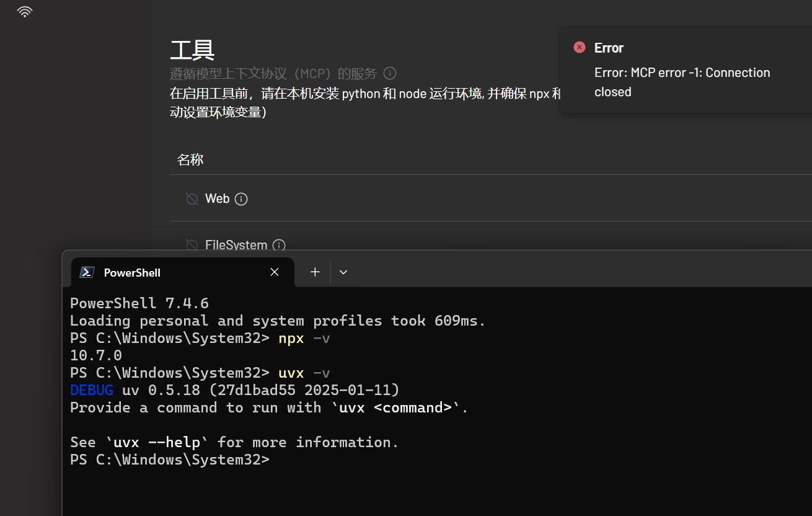Click the "PowerShell 7.4.6" line in the terminal
Screen dimensions: 812x516
pyautogui.click(x=139, y=303)
